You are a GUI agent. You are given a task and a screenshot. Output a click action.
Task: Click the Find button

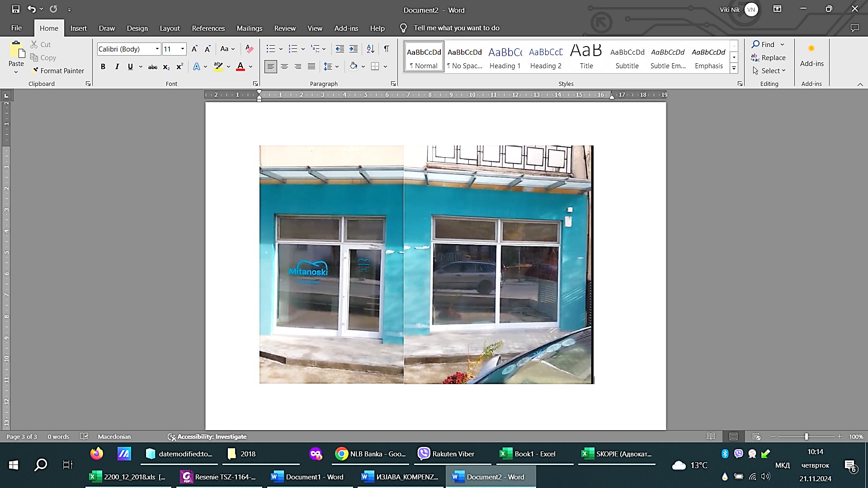point(763,44)
